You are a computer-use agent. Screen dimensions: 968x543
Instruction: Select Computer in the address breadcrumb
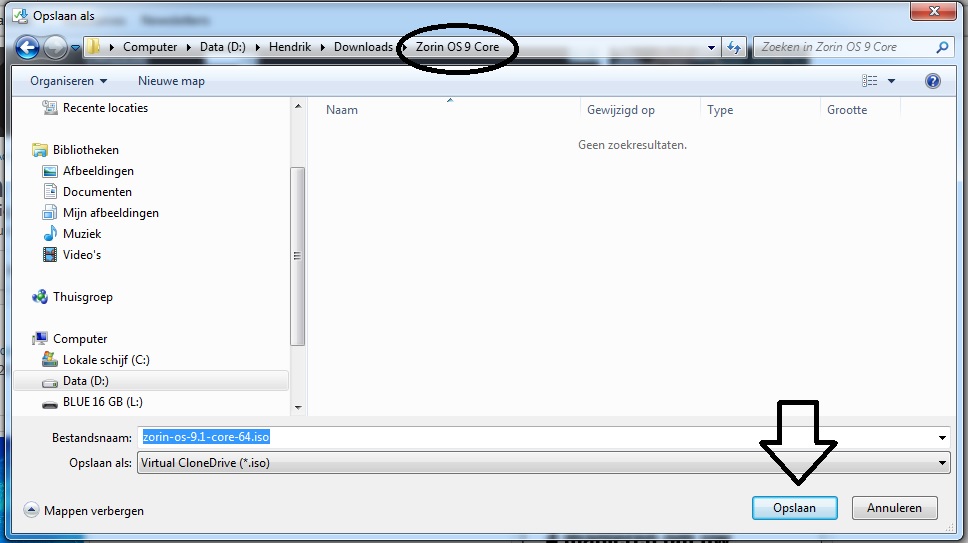tap(150, 47)
